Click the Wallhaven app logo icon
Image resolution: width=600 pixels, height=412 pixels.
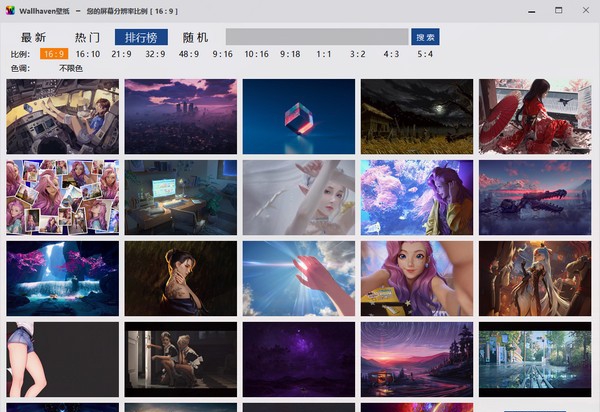[10, 11]
